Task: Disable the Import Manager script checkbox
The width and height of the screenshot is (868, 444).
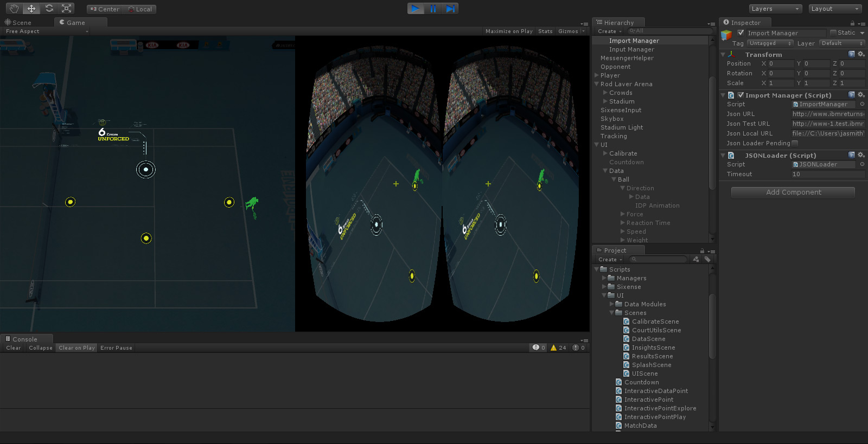Action: (741, 95)
